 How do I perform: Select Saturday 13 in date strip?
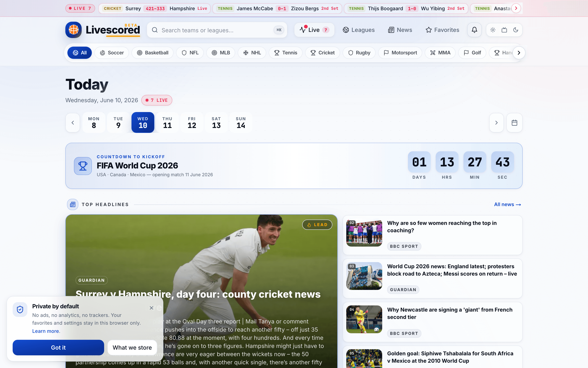coord(216,122)
